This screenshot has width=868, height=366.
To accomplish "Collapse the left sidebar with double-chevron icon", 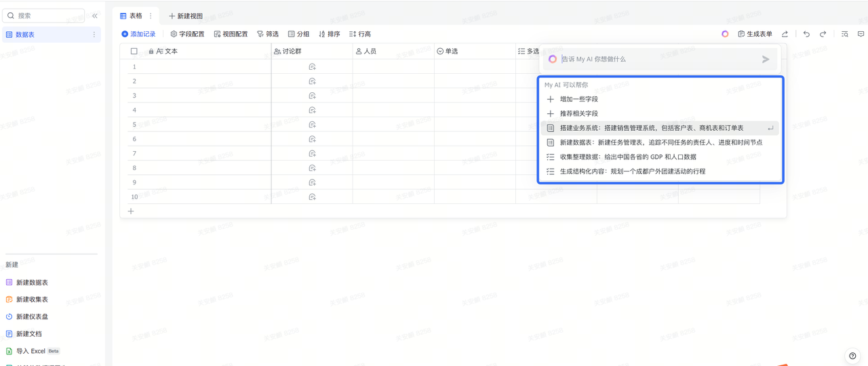I will [94, 16].
